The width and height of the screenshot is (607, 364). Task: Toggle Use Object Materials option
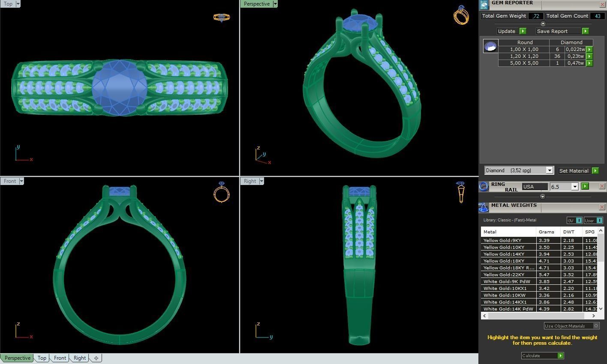[x=596, y=326]
